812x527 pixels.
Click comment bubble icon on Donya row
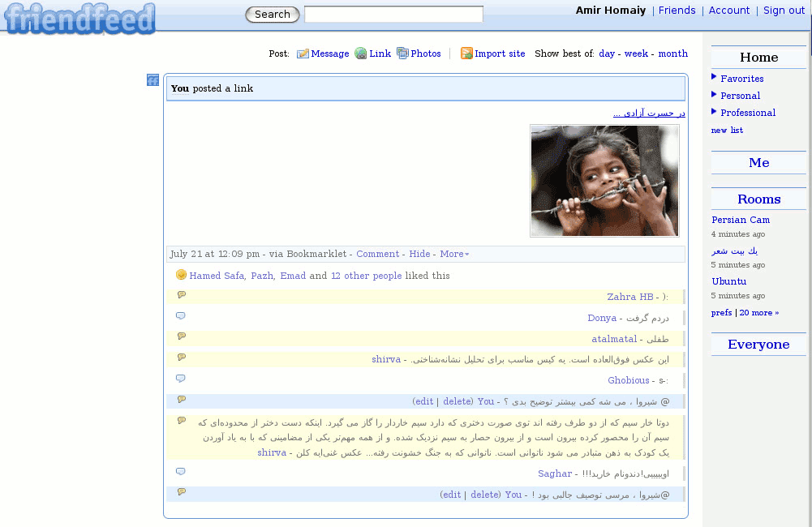181,315
